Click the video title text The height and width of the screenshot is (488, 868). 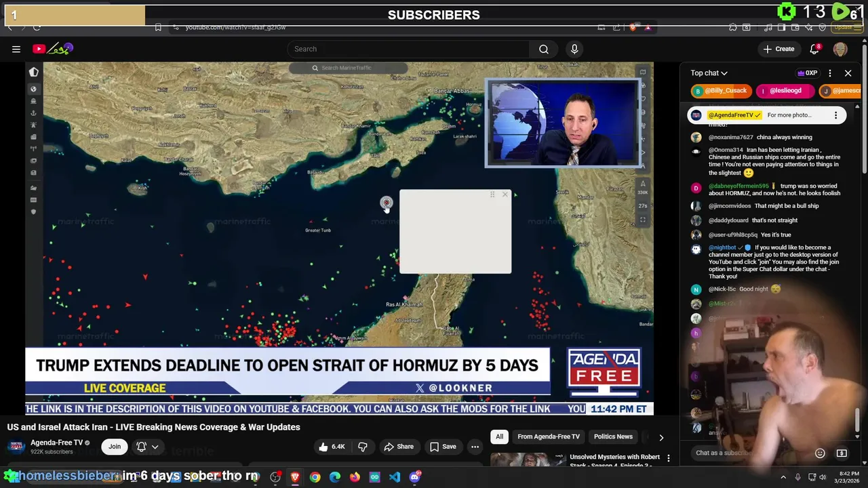(154, 427)
